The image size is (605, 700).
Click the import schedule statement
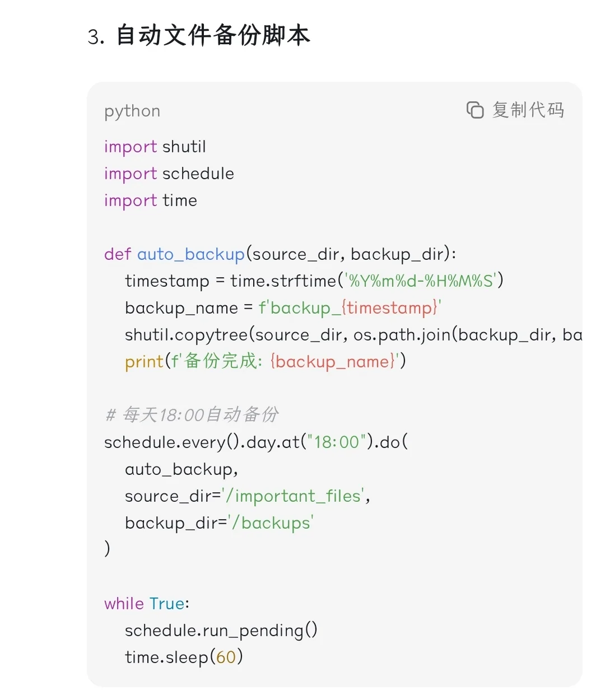169,174
